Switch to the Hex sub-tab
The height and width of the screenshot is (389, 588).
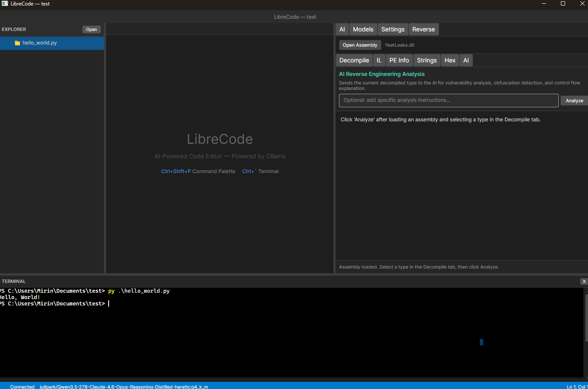[450, 60]
